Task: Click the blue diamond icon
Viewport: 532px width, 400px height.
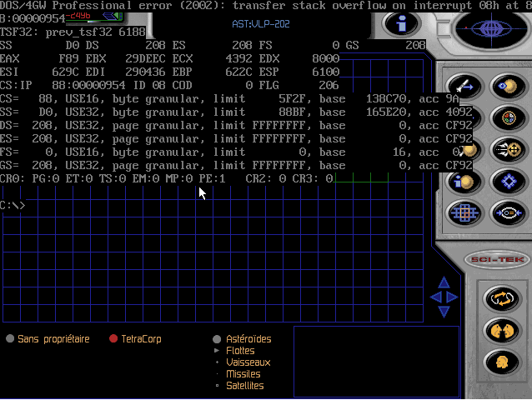Action: click(509, 182)
